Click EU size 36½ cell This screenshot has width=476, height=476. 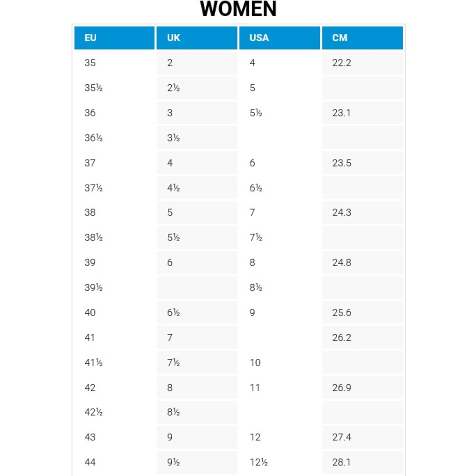point(114,138)
